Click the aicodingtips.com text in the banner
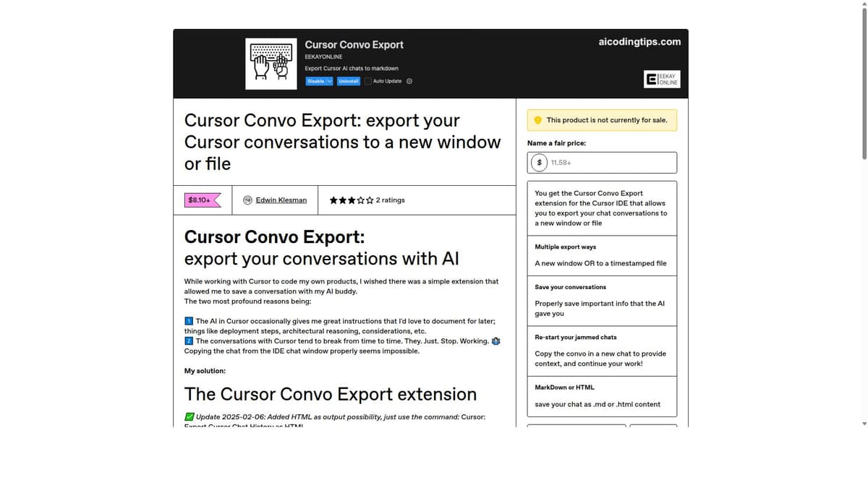868x488 pixels. [x=639, y=42]
